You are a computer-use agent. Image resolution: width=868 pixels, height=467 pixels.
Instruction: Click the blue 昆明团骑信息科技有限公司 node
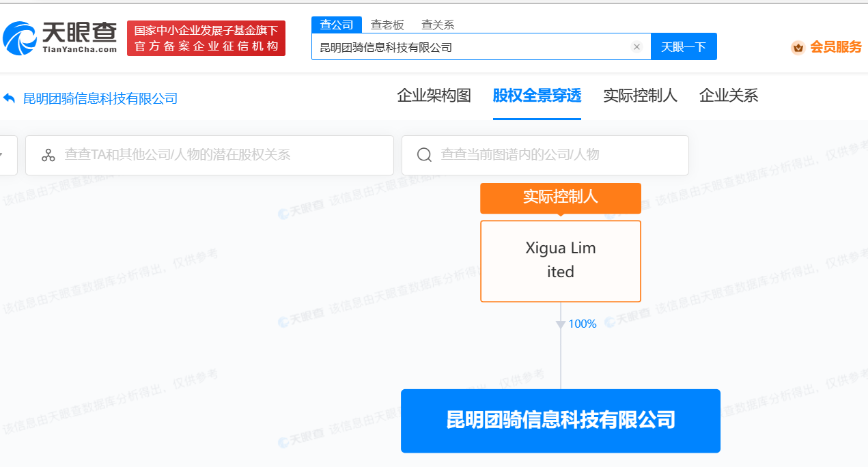tap(561, 421)
